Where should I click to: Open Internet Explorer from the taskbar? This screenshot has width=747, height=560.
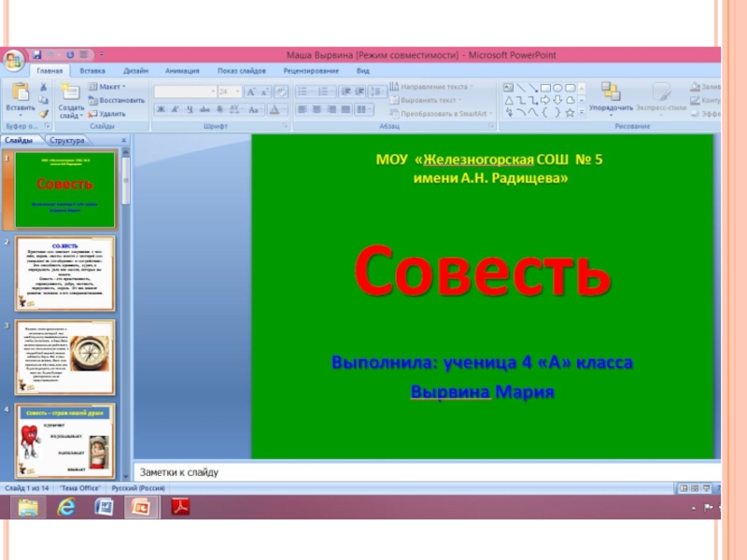coord(66,507)
